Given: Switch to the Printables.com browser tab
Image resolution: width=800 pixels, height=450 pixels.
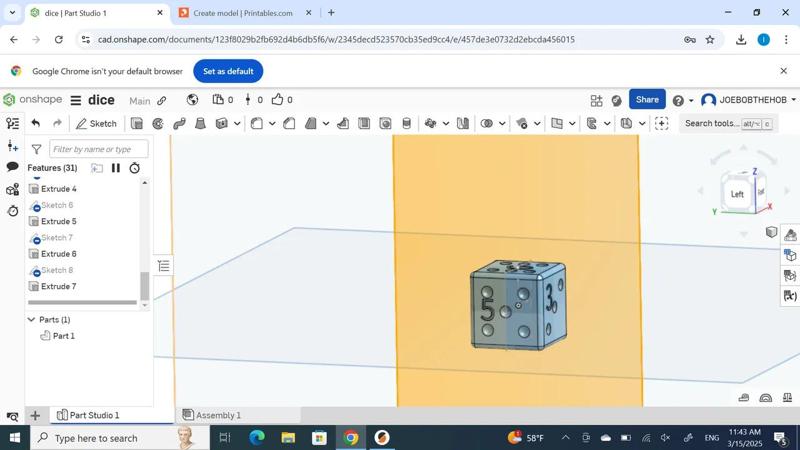Looking at the screenshot, I should click(243, 13).
